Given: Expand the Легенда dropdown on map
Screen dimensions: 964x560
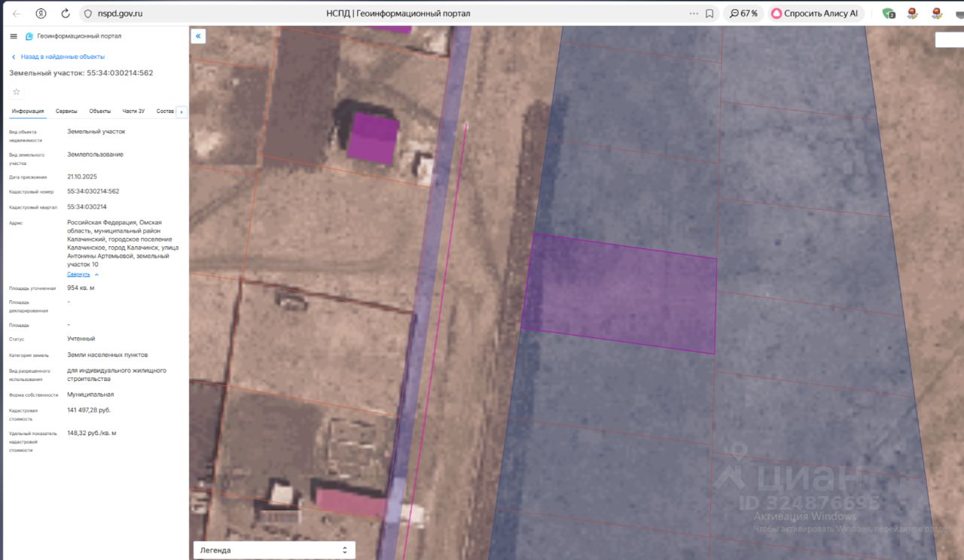Looking at the screenshot, I should pos(274,550).
